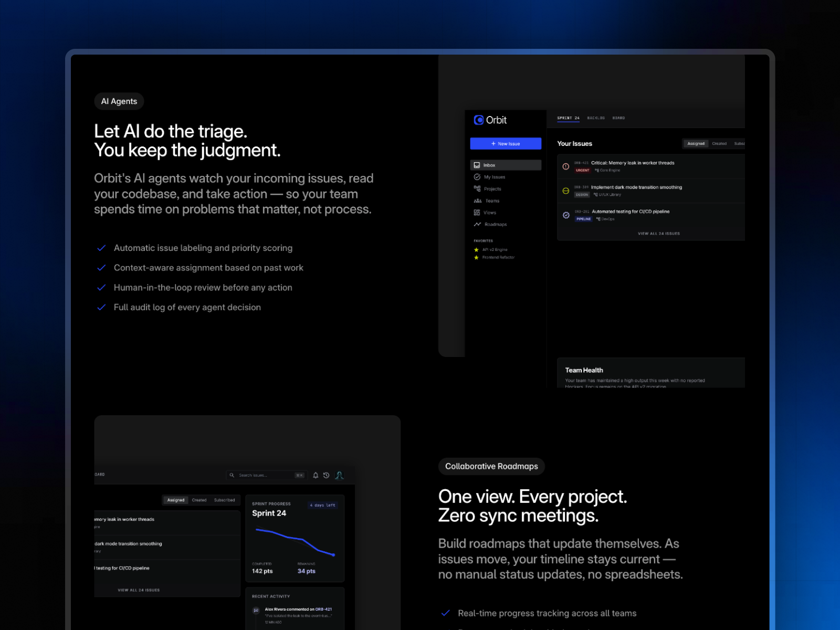Image resolution: width=840 pixels, height=630 pixels.
Task: Click the Views grid icon
Action: click(477, 213)
